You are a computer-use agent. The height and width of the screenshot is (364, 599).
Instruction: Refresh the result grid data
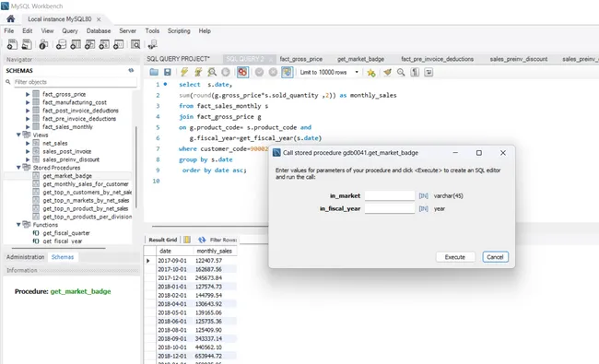202,240
